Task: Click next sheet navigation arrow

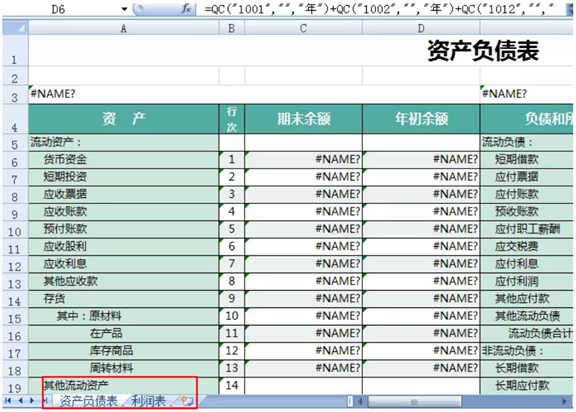Action: (32, 401)
